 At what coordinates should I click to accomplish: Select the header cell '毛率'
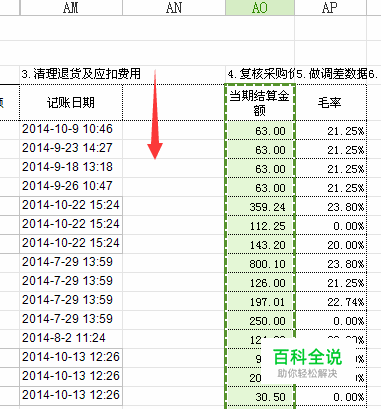[331, 103]
